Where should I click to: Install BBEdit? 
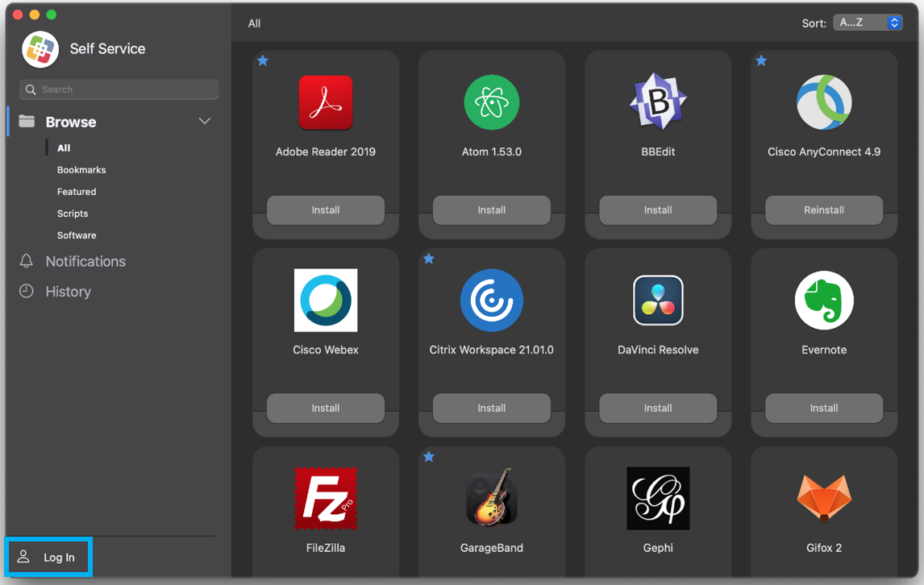tap(658, 210)
